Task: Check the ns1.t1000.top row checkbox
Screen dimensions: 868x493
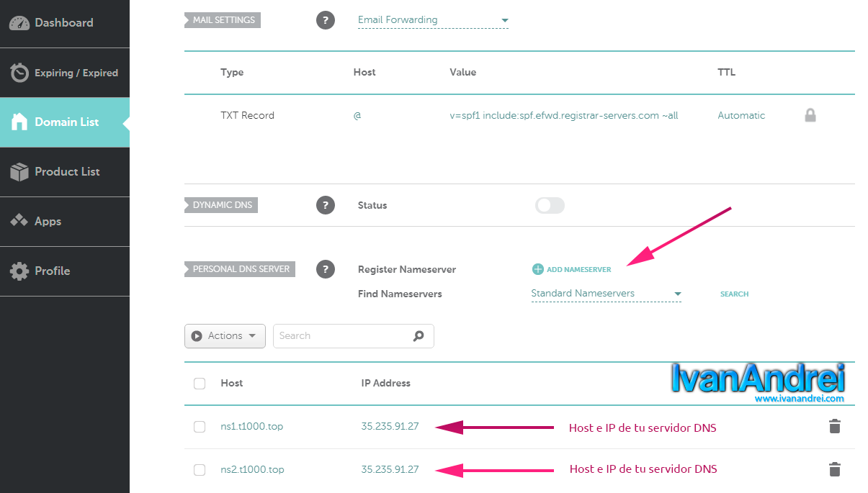Action: [x=200, y=427]
